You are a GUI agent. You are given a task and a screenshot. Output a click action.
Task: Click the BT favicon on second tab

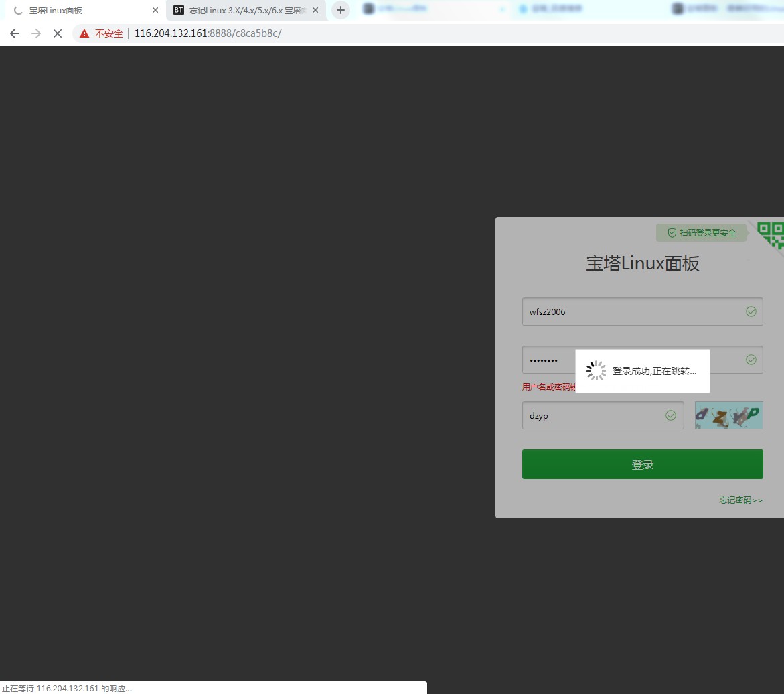179,10
